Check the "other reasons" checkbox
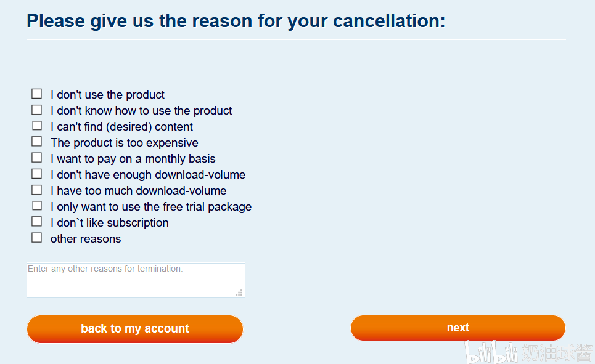 [x=37, y=238]
